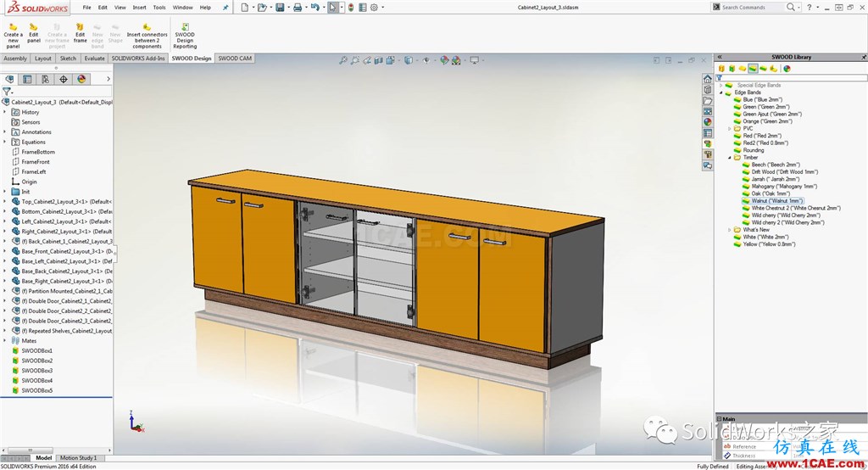Expand the What's New folder
This screenshot has width=868, height=470.
(730, 229)
